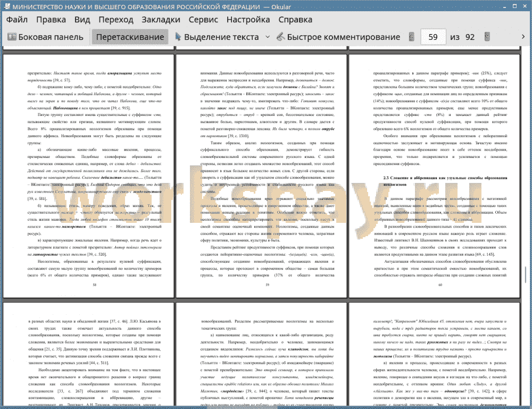
Task: Enable the Перетаскивание browse mode
Action: [130, 37]
